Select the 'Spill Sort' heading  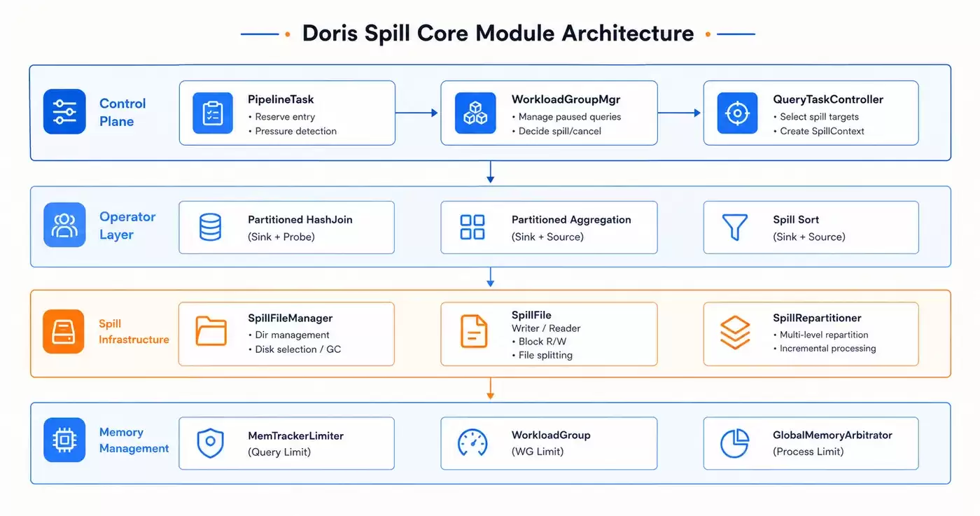[x=796, y=220]
